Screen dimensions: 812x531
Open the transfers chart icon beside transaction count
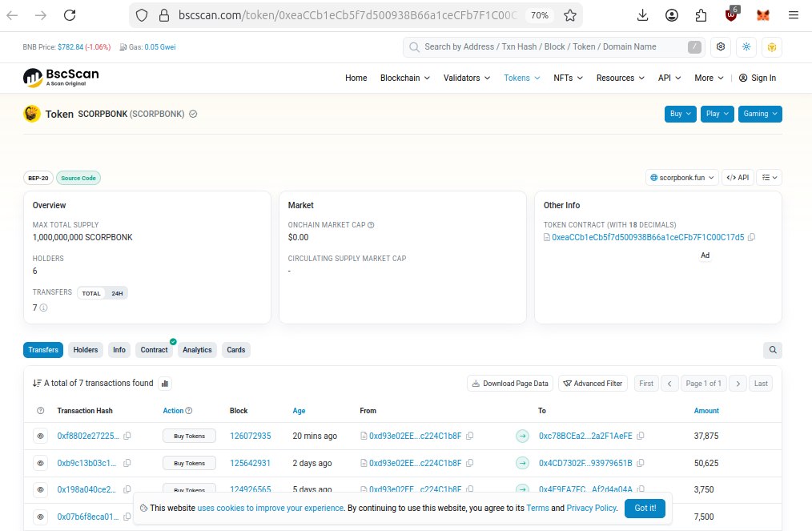165,384
